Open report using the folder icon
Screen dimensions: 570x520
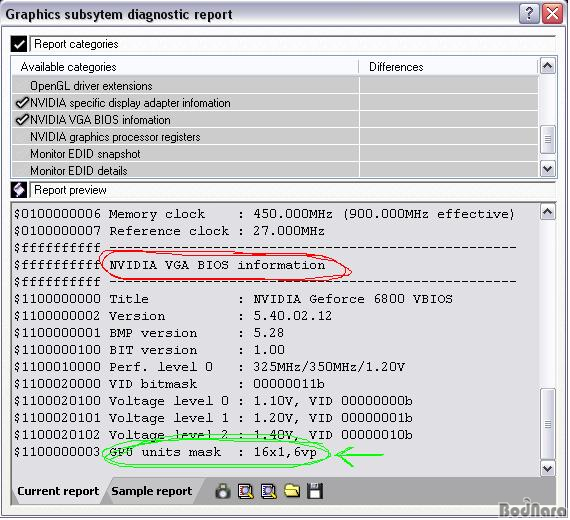click(292, 491)
